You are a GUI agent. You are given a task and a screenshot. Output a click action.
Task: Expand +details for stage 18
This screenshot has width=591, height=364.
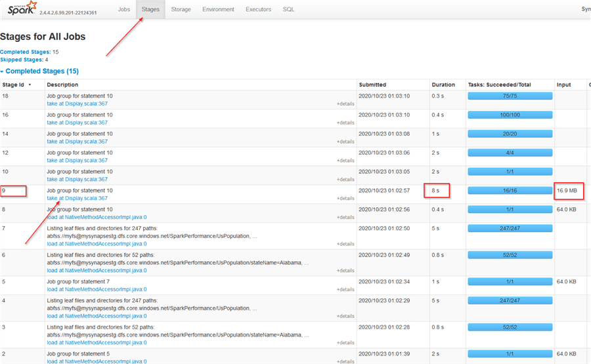tap(345, 104)
